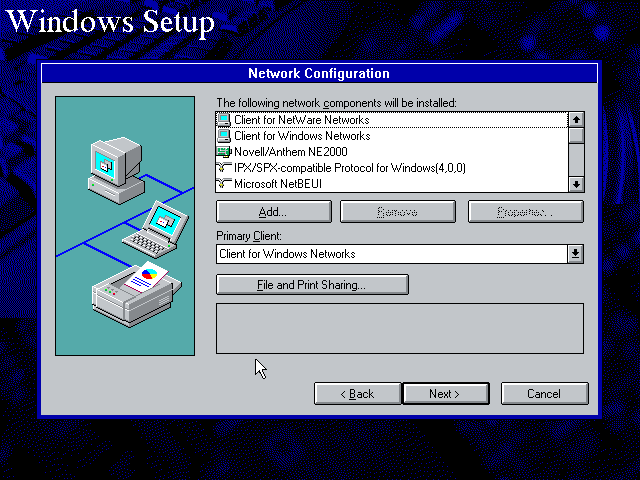Click the Properties button
This screenshot has height=480, width=640.
tap(526, 211)
